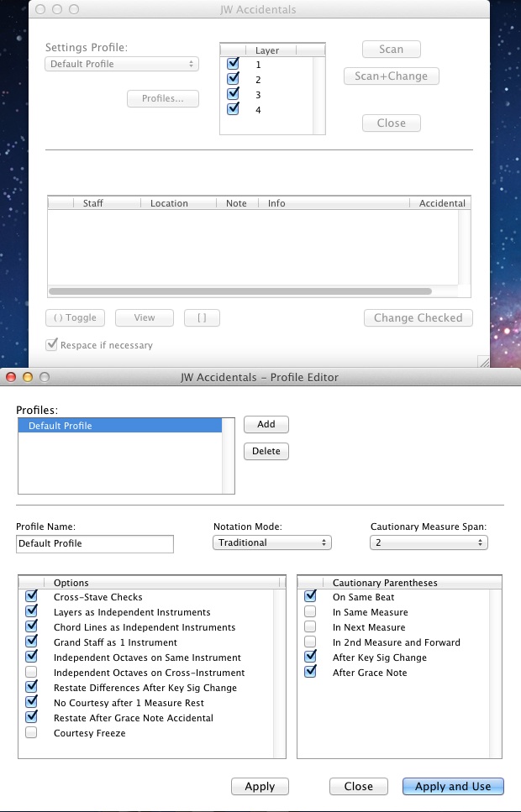Open the Settings Profile dropdown
The height and width of the screenshot is (812, 521).
click(122, 64)
